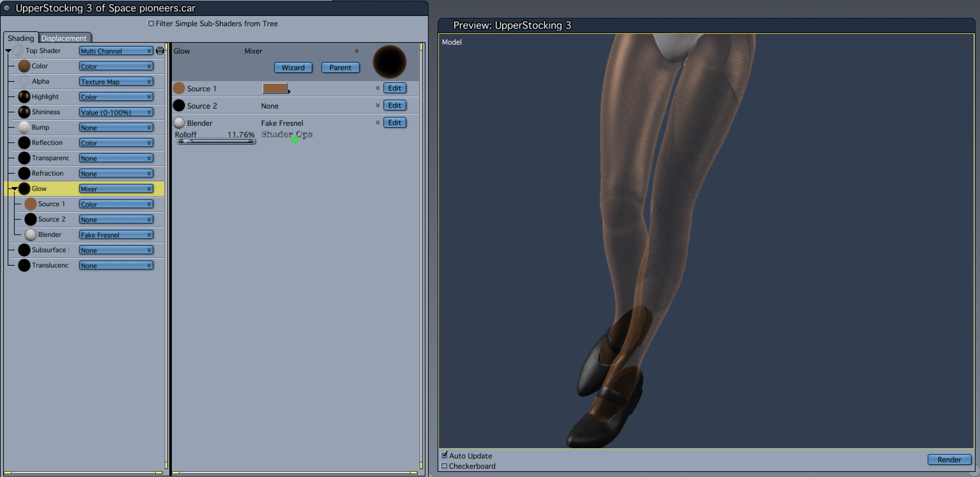Disable the Auto Update checkbox
This screenshot has height=477, width=980.
coord(444,455)
